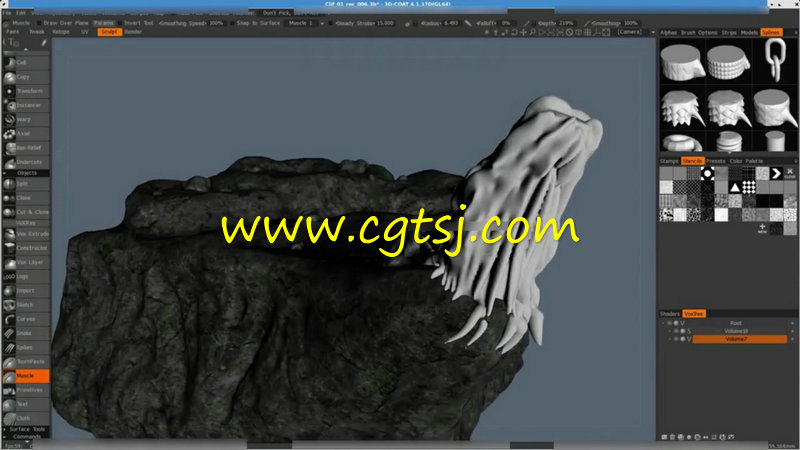Adjust the Radius slider value
Image resolution: width=800 pixels, height=450 pixels.
[x=439, y=23]
